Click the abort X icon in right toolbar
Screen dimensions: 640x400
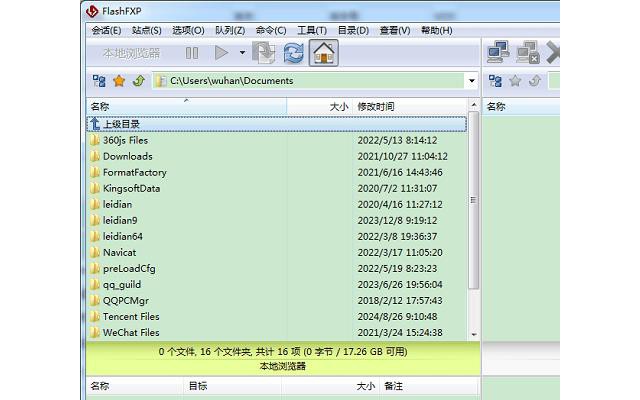click(x=553, y=52)
